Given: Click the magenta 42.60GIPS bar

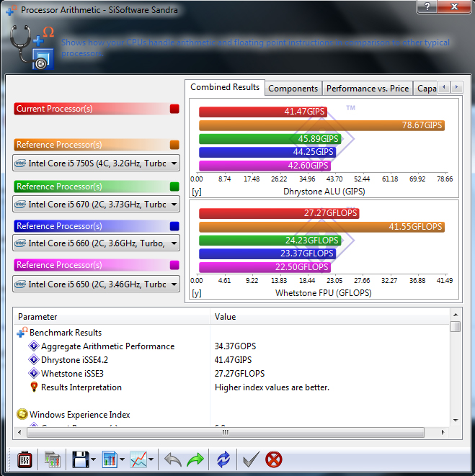Looking at the screenshot, I should [x=265, y=166].
